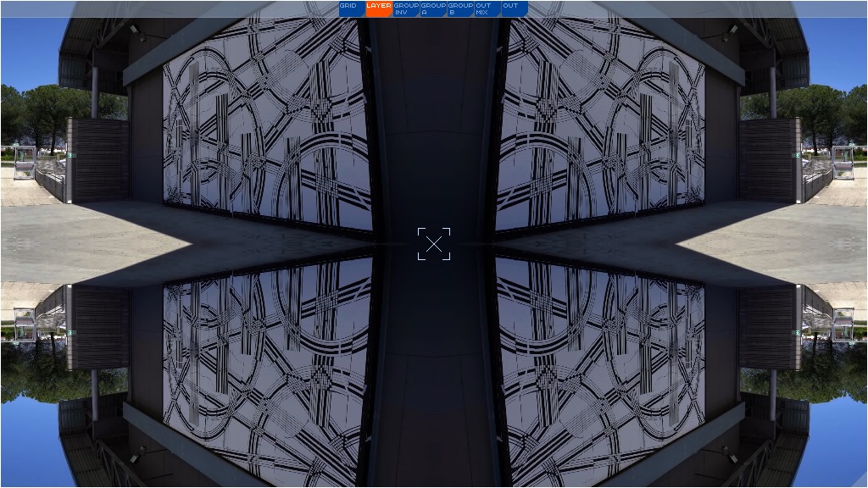Switch to the OUT tab
Viewport: 868px width, 488px height.
click(515, 8)
